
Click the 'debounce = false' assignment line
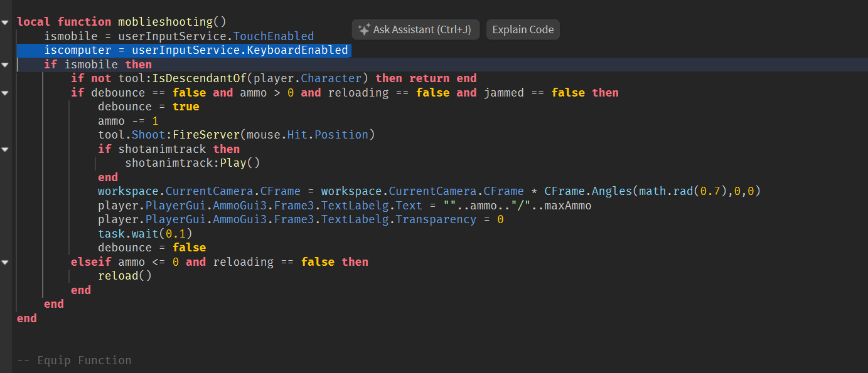(x=152, y=248)
